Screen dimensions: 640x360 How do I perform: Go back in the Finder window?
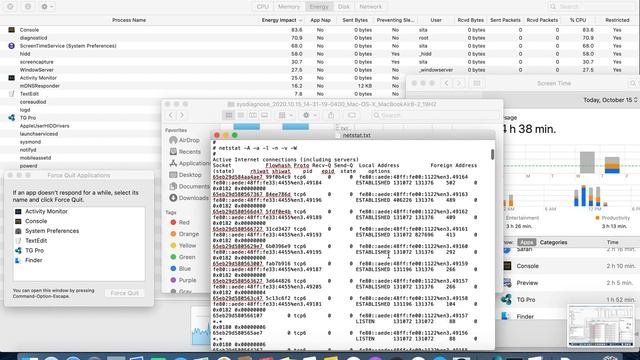(x=171, y=116)
